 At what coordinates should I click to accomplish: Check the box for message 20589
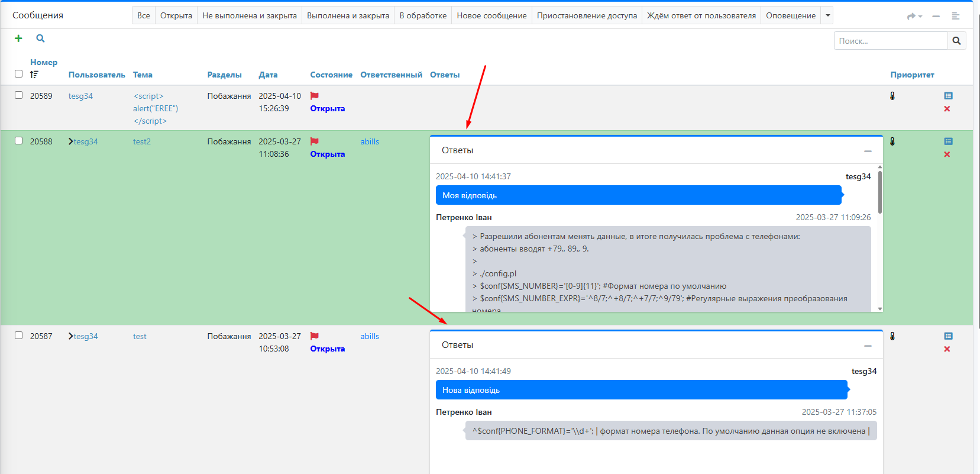coord(18,95)
